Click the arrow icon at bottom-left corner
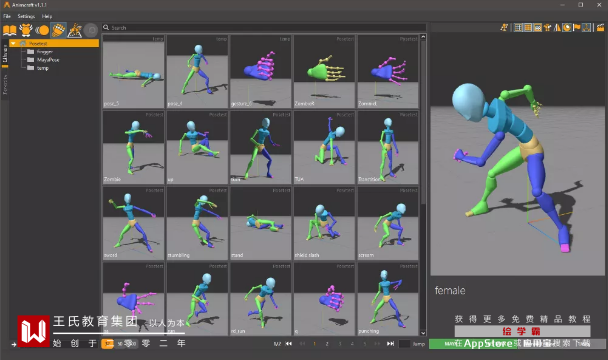The width and height of the screenshot is (608, 360). pyautogui.click(x=14, y=344)
